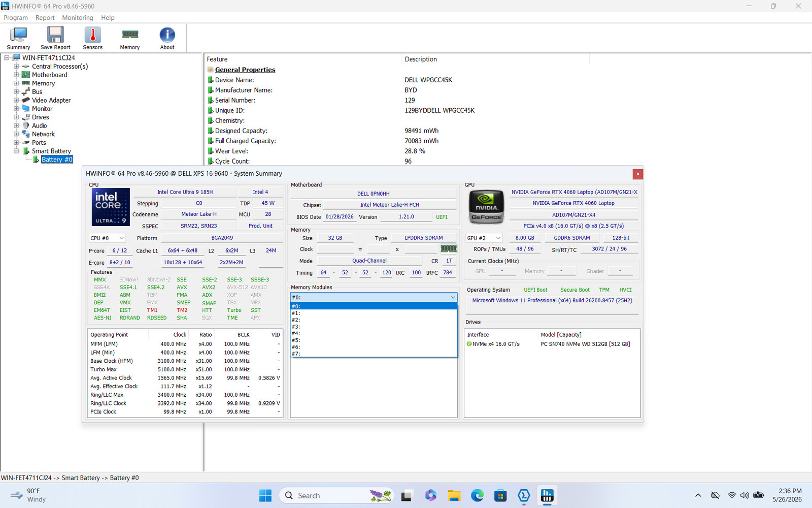812x508 pixels.
Task: Open the CPU #0 selector dropdown
Action: click(107, 238)
